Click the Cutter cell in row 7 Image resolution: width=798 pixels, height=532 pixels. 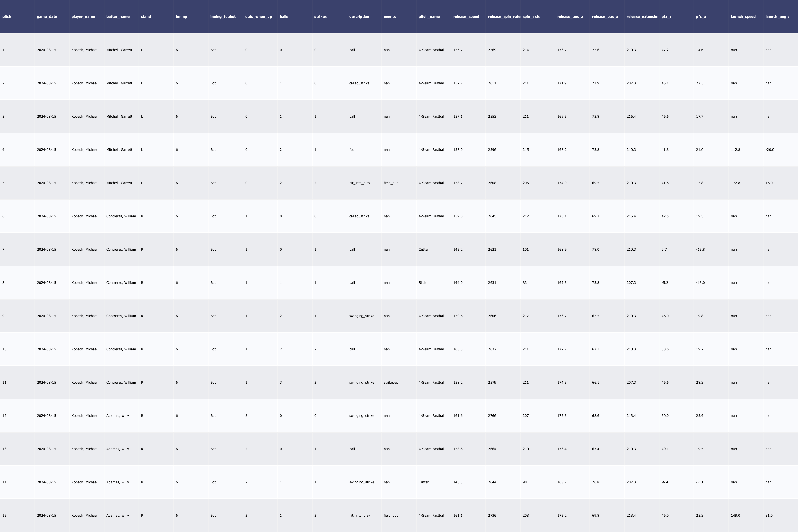coord(423,250)
